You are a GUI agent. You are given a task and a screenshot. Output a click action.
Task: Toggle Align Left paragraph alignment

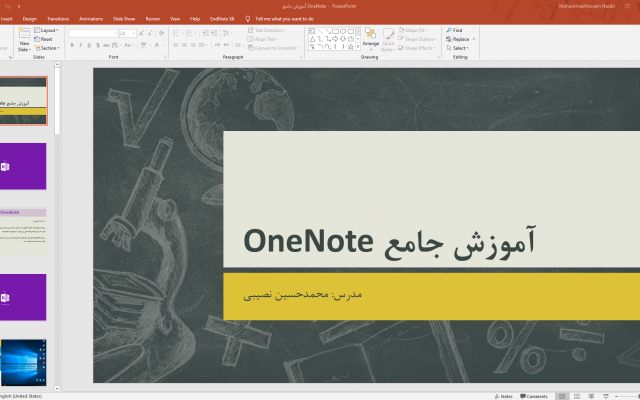click(176, 45)
